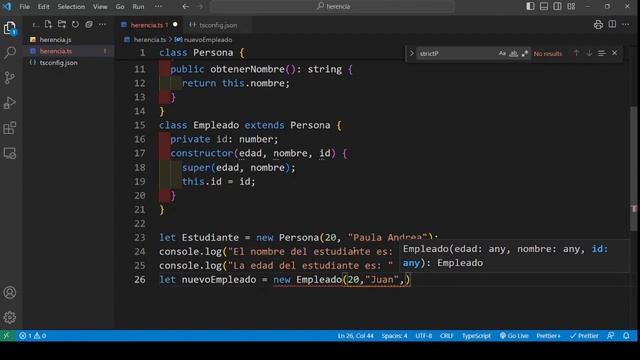Open editor more actions menu

pos(626,24)
